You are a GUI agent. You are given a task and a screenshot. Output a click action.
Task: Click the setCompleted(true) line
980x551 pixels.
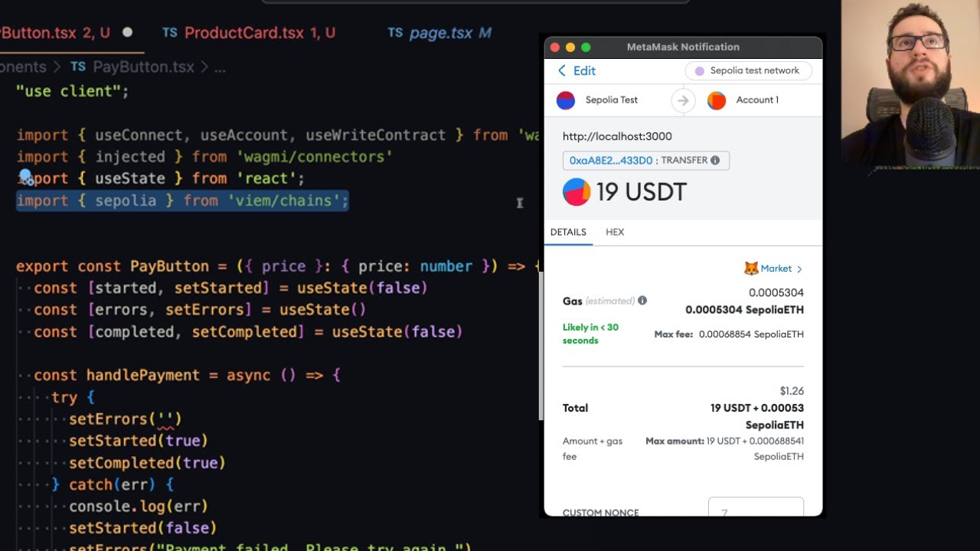tap(147, 463)
